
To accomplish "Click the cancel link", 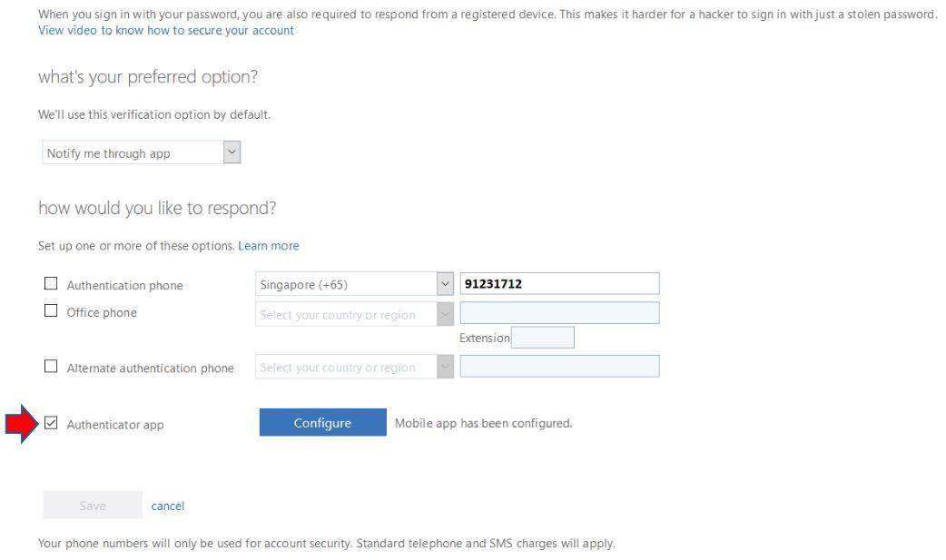I will [x=168, y=506].
